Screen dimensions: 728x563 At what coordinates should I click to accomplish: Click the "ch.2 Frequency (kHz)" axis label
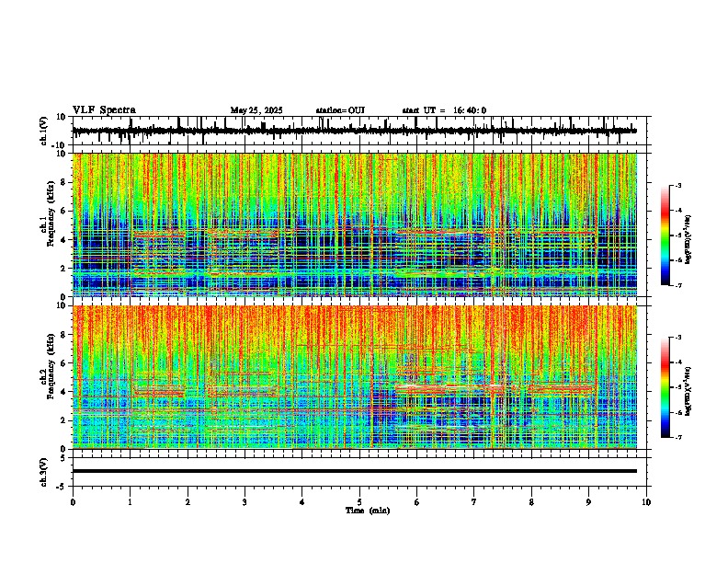pos(48,365)
